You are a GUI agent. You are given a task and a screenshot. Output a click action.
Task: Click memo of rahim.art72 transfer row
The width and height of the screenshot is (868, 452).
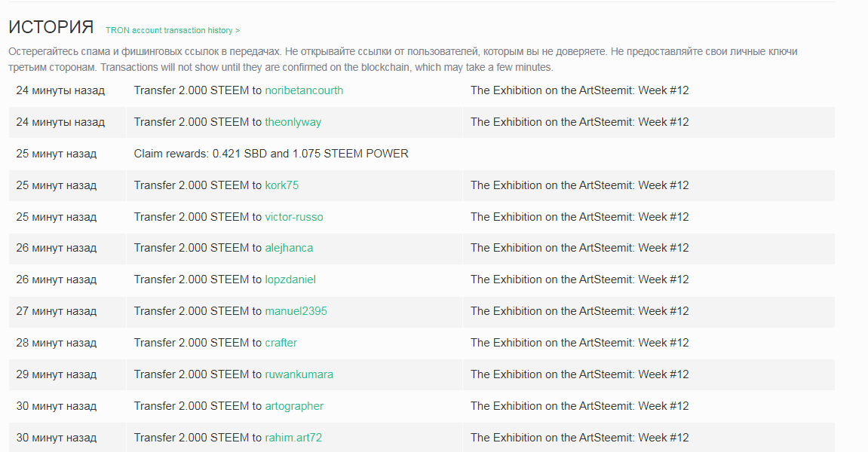pos(580,437)
